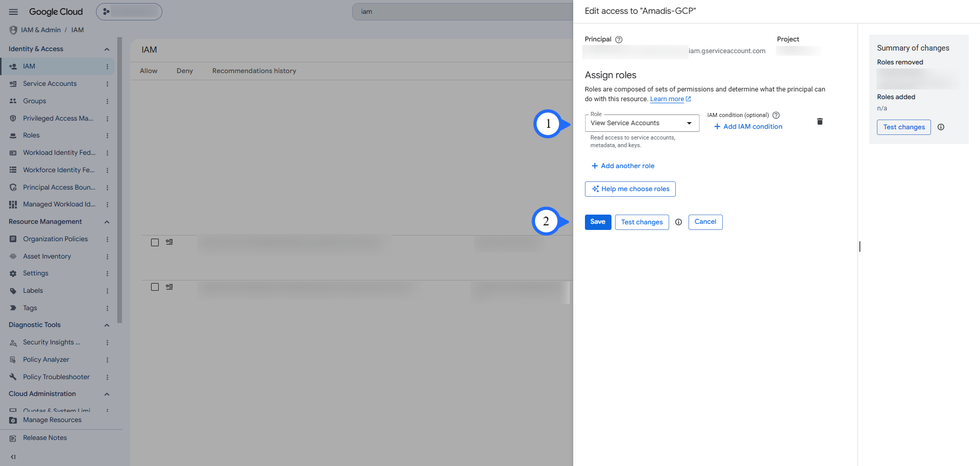Click Test changes in Summary of changes

coord(904,127)
